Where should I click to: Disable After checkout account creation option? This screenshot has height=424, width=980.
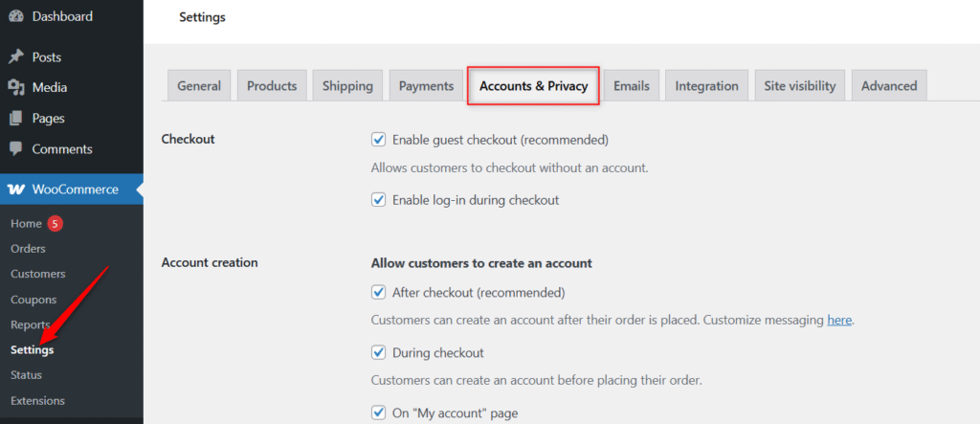378,292
